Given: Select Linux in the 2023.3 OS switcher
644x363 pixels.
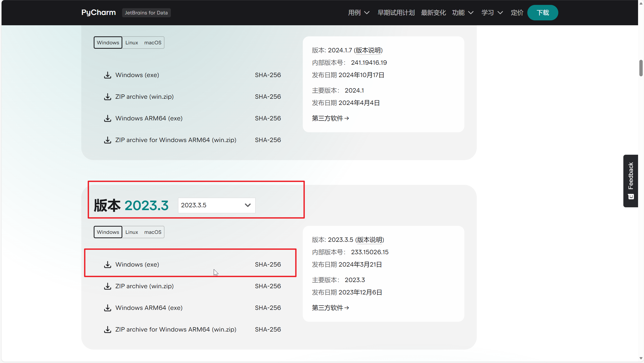Looking at the screenshot, I should point(132,232).
